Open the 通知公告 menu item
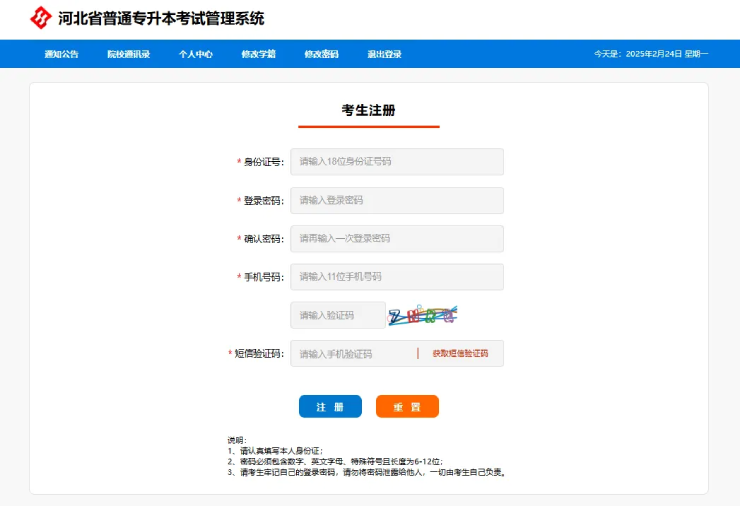740x506 pixels. click(61, 54)
